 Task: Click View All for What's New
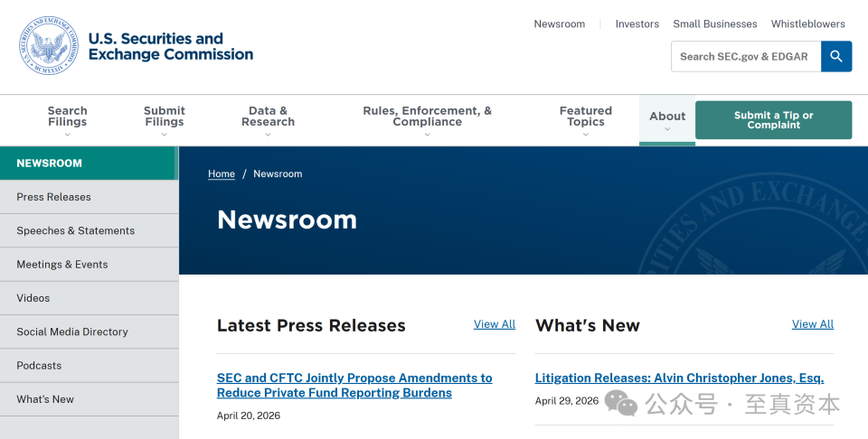tap(813, 324)
